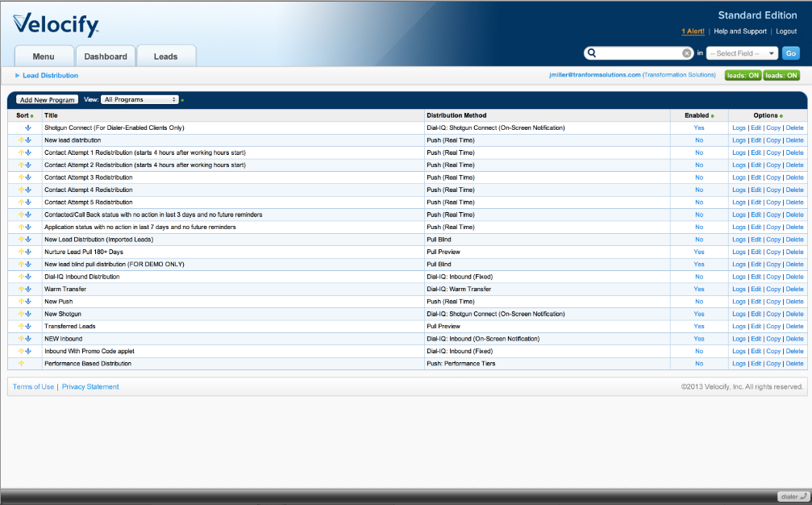Enable the New Push program by clicking No
Image resolution: width=812 pixels, height=505 pixels.
click(x=699, y=301)
